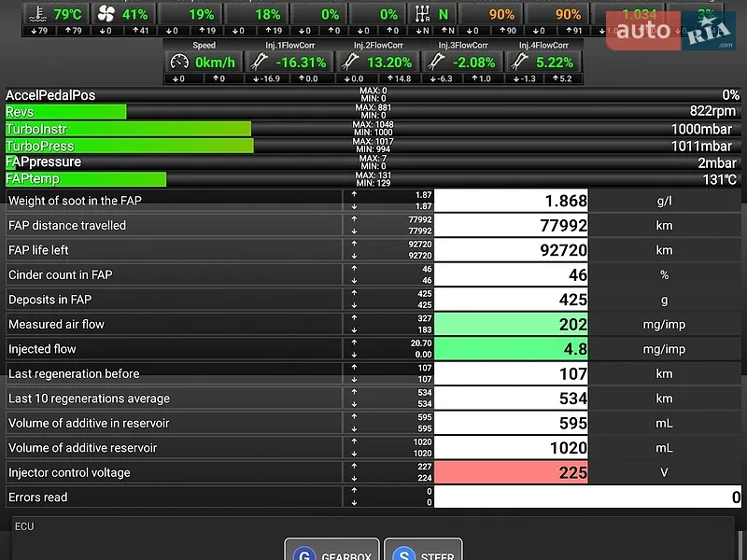The image size is (747, 560).
Task: Select the 'Errors read' label
Action: click(38, 497)
